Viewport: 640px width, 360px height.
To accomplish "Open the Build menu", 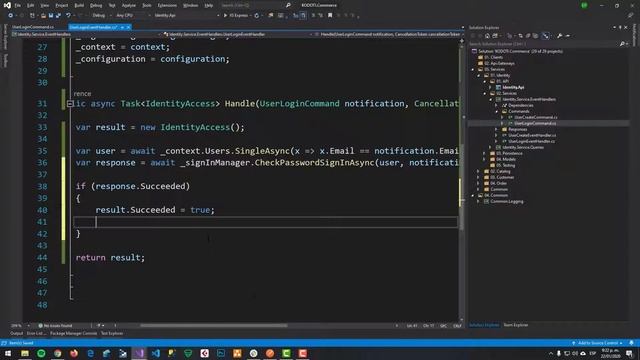I will [79, 5].
